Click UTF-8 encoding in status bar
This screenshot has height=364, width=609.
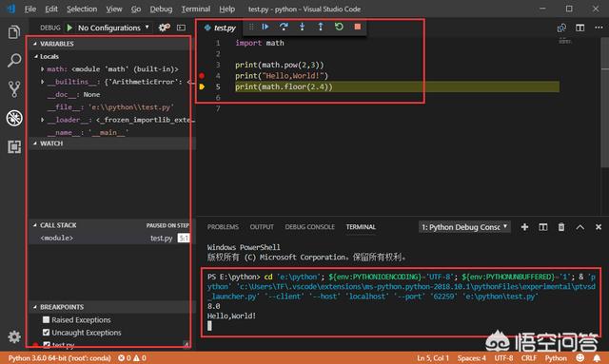pos(503,357)
